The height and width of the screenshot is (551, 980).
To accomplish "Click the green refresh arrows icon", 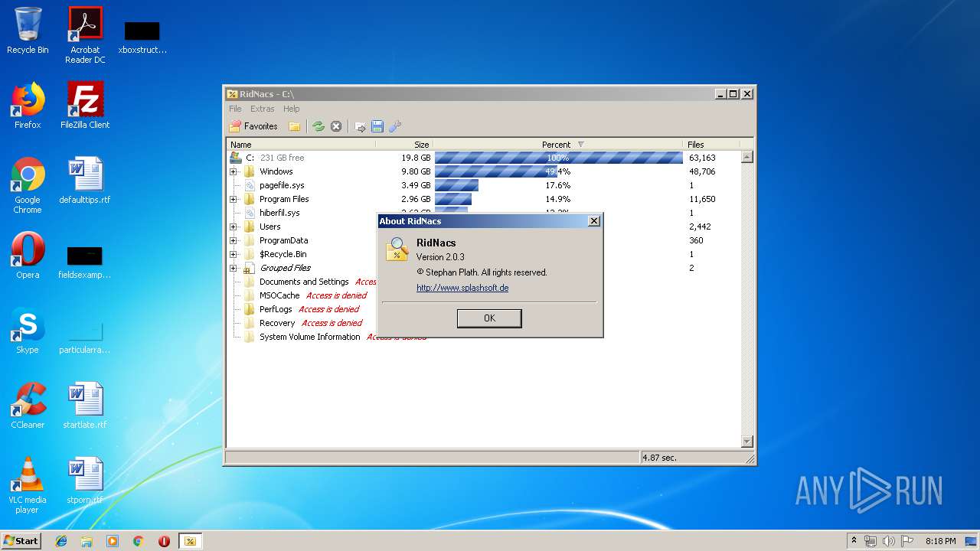I will [x=318, y=126].
